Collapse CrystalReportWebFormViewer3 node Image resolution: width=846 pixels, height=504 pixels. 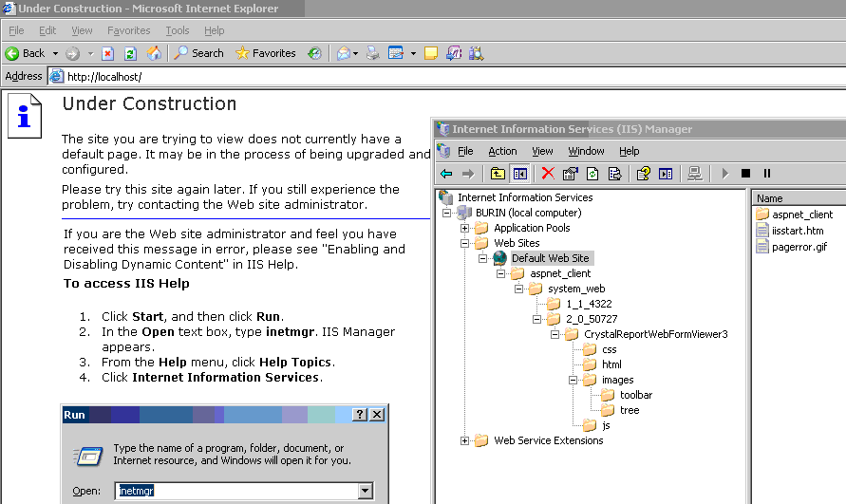[x=555, y=334]
